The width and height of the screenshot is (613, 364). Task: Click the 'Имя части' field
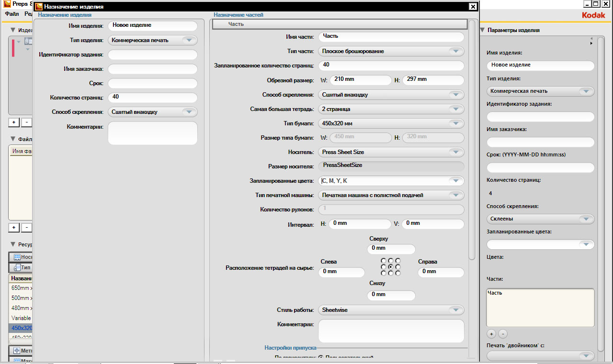[391, 37]
